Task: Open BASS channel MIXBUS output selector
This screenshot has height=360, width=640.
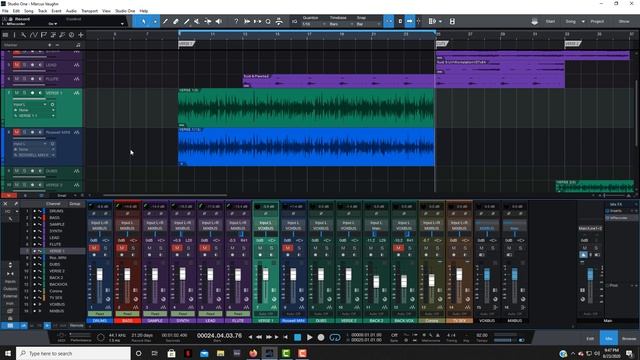Action: [127, 228]
